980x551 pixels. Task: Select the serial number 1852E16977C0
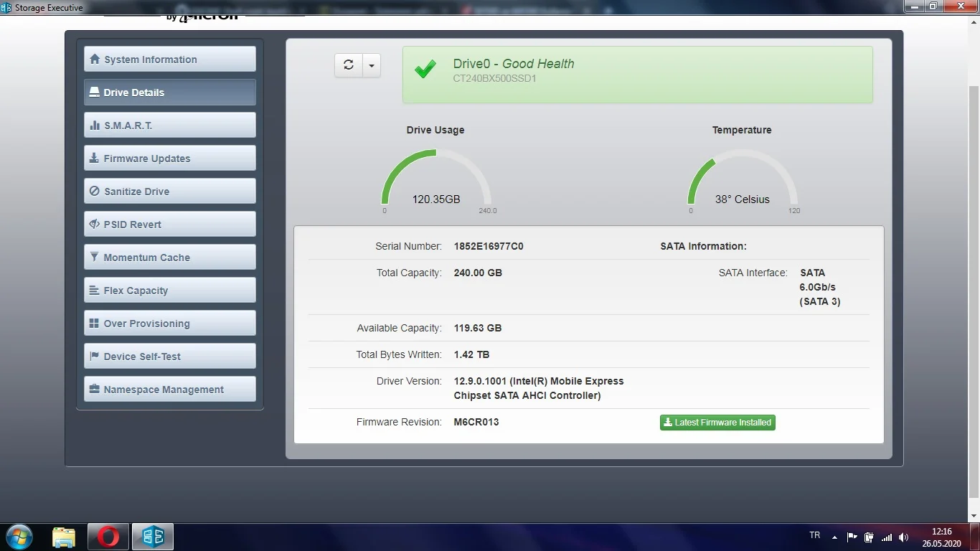click(x=489, y=246)
